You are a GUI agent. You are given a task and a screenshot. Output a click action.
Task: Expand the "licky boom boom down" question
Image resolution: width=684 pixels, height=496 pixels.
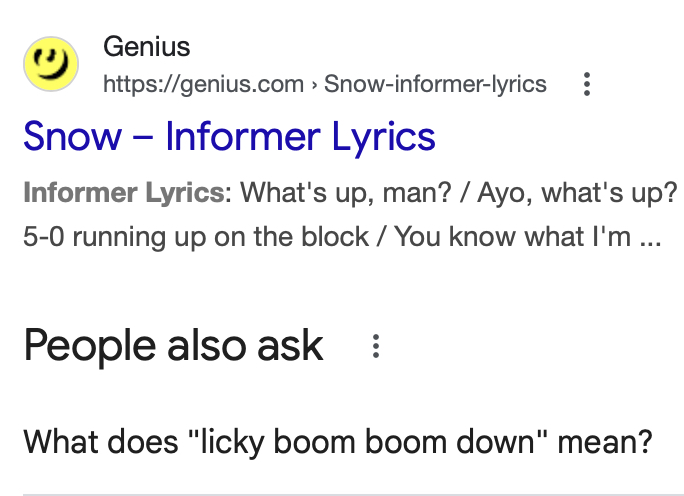click(337, 440)
